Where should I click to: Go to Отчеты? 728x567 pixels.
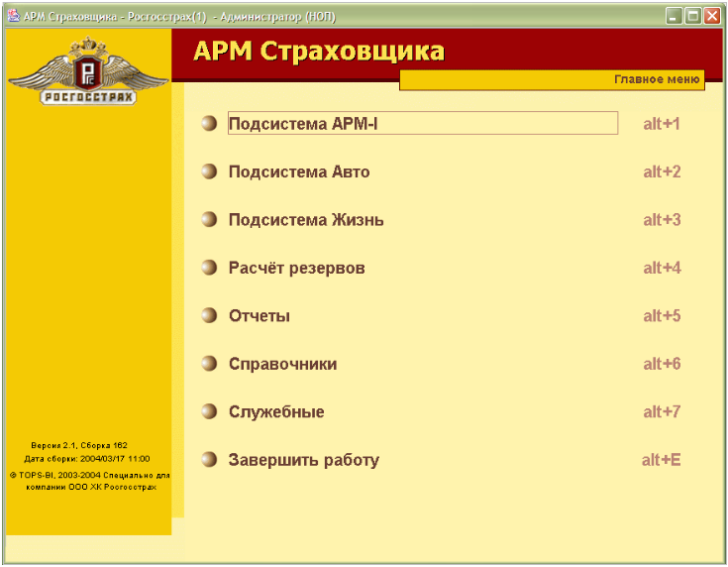click(260, 316)
